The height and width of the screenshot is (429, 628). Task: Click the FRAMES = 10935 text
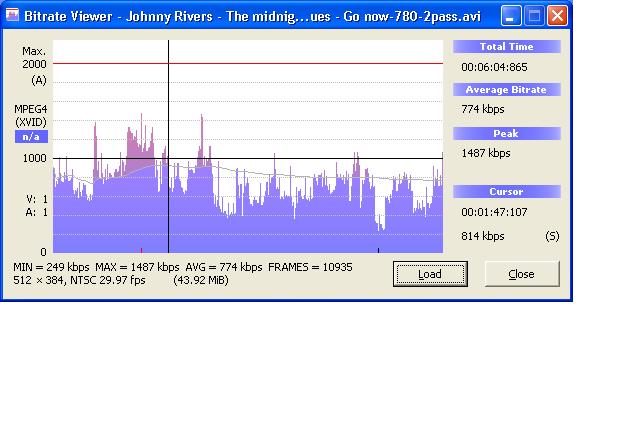coord(310,267)
